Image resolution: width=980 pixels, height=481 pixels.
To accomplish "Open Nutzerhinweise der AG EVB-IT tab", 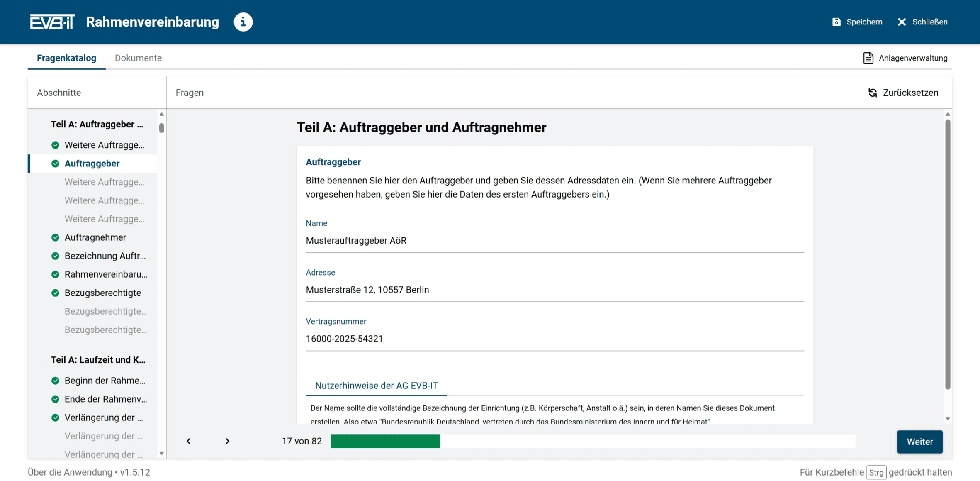I will 376,386.
